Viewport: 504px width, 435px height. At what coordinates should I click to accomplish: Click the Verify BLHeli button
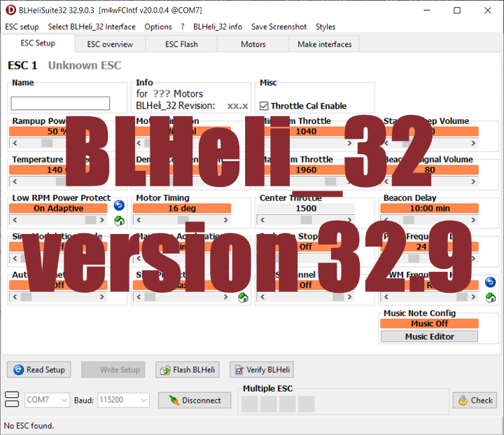pos(262,370)
